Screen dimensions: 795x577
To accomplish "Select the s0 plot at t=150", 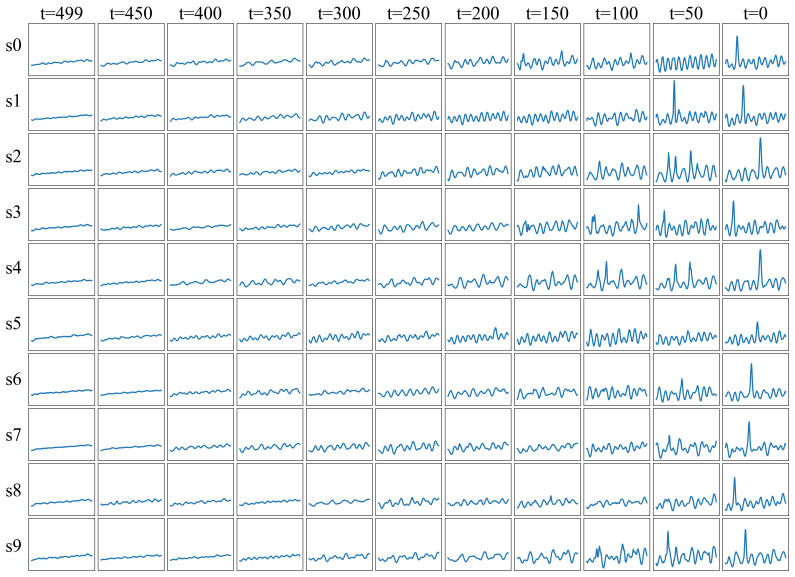I will coord(547,50).
